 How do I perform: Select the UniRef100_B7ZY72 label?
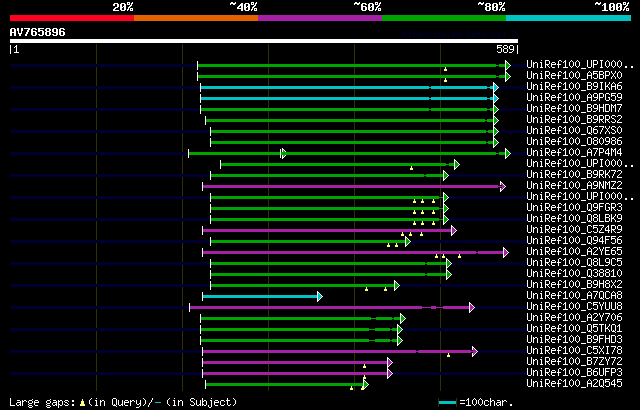574,362
